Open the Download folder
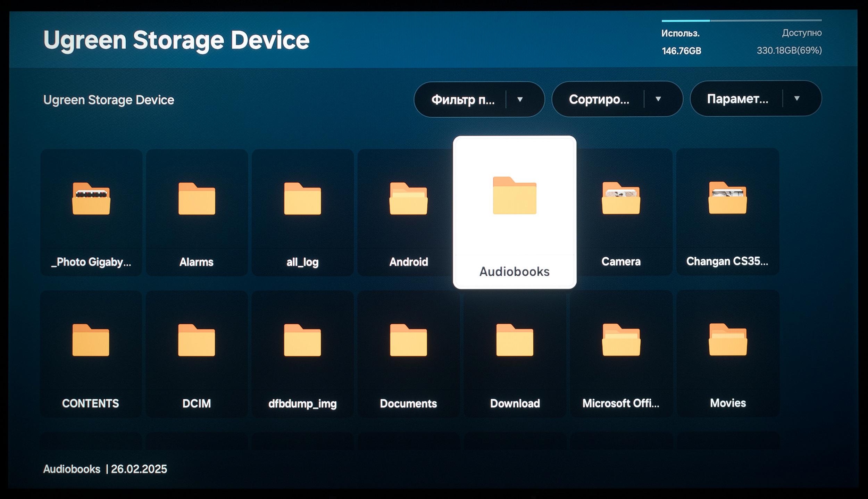Viewport: 868px width, 499px height. point(515,354)
